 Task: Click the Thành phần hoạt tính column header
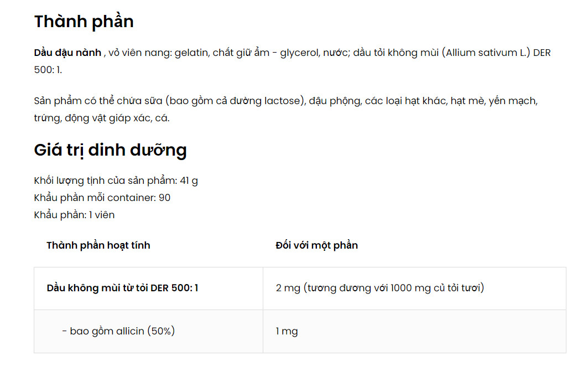click(98, 245)
